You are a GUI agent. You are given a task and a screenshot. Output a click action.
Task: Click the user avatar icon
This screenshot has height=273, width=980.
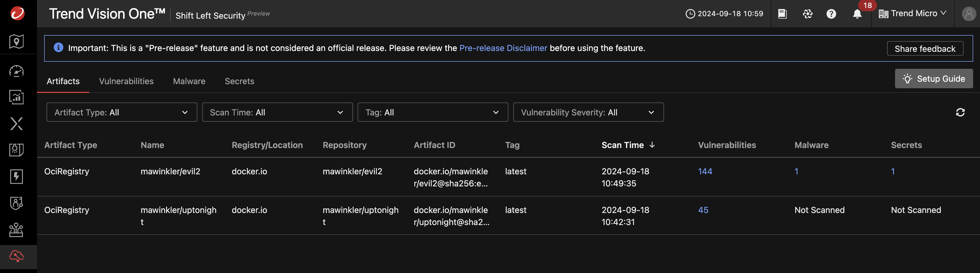coord(968,14)
